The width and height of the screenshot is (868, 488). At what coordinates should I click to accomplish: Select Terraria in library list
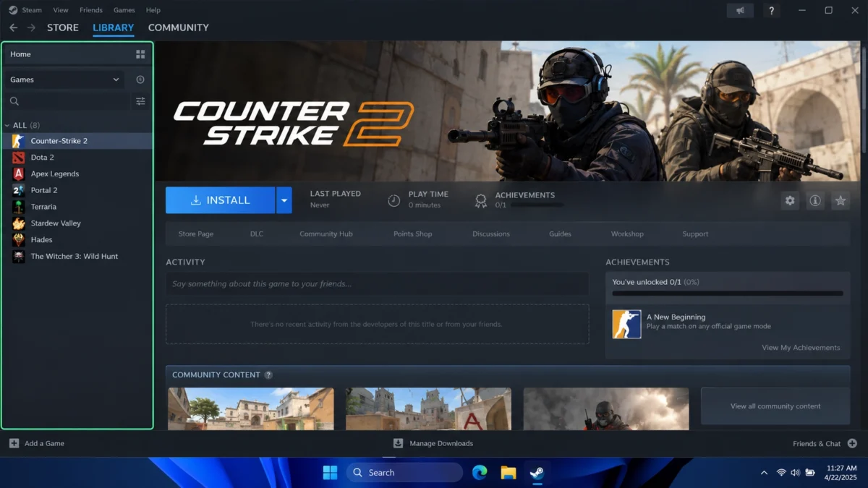78,207
